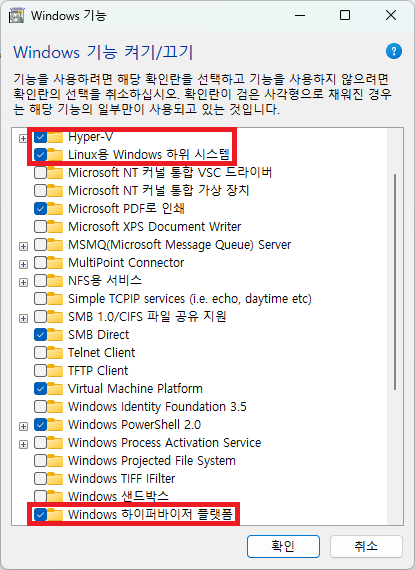415x570 pixels.
Task: Cancel with the 취소 button
Action: pos(366,546)
